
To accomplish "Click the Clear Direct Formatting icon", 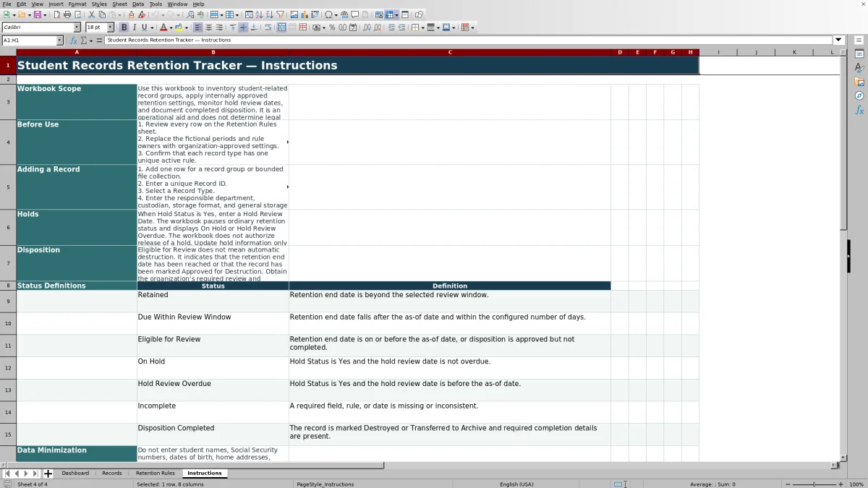I will (142, 14).
